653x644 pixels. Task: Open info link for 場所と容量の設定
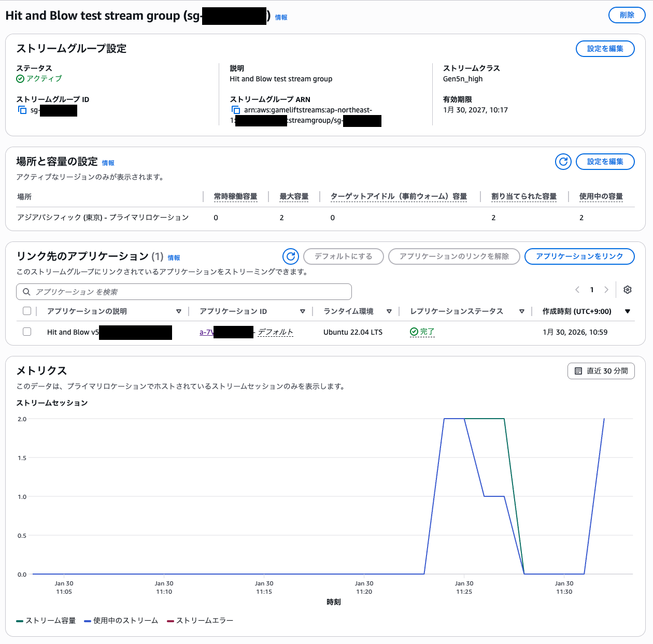(108, 163)
